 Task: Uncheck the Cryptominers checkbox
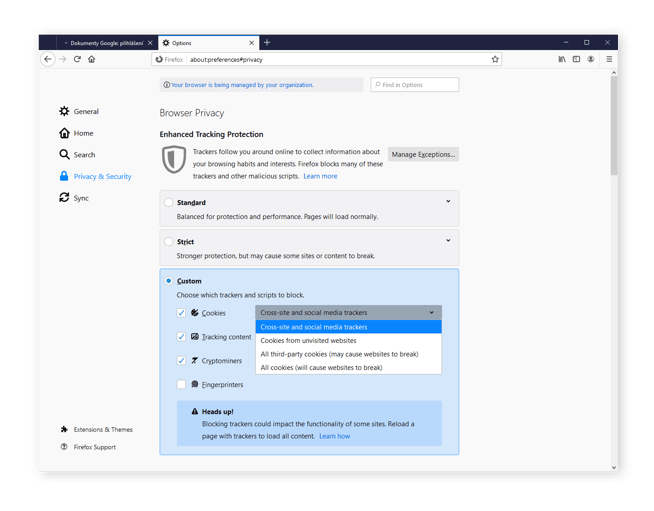tap(181, 360)
